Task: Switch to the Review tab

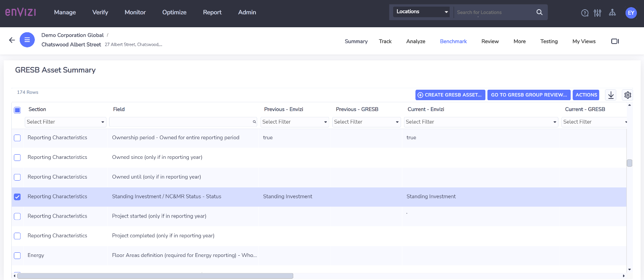Action: [x=490, y=41]
